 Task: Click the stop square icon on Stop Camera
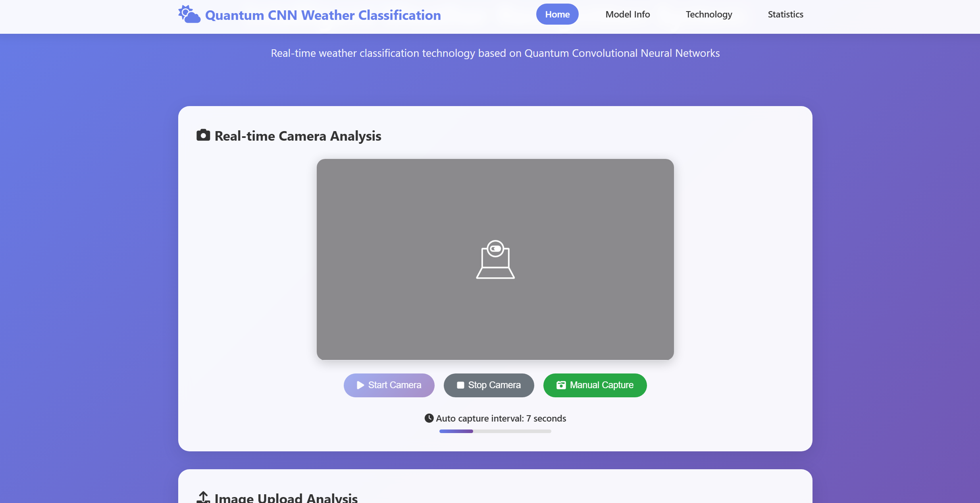[x=460, y=385]
